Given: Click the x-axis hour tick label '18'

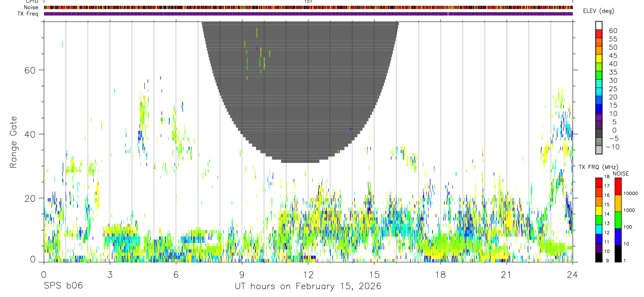Looking at the screenshot, I should tap(440, 274).
